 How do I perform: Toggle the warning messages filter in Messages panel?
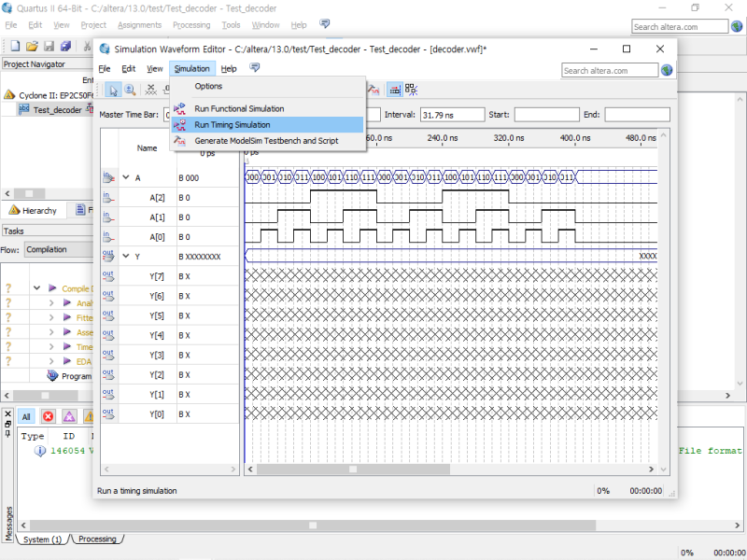(x=89, y=416)
